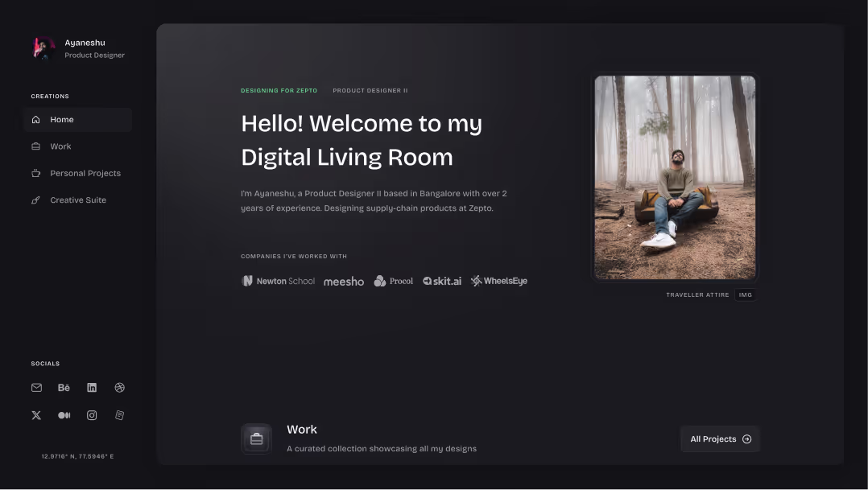
Task: Open the Dribbble profile icon
Action: click(x=120, y=388)
